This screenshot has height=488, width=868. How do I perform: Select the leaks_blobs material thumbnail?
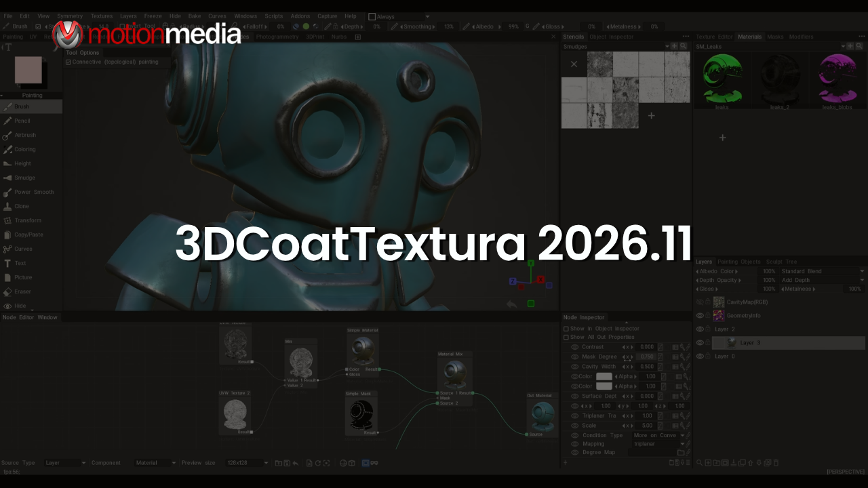837,79
